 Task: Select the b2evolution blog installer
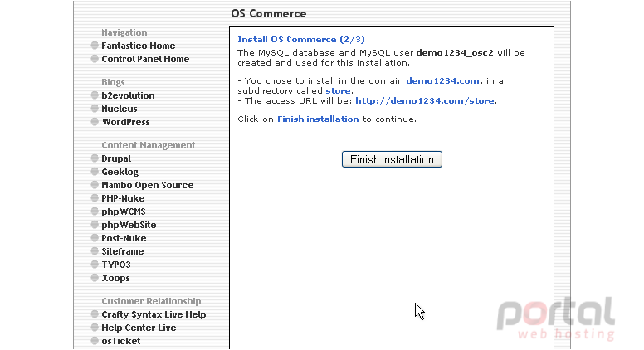(x=128, y=95)
